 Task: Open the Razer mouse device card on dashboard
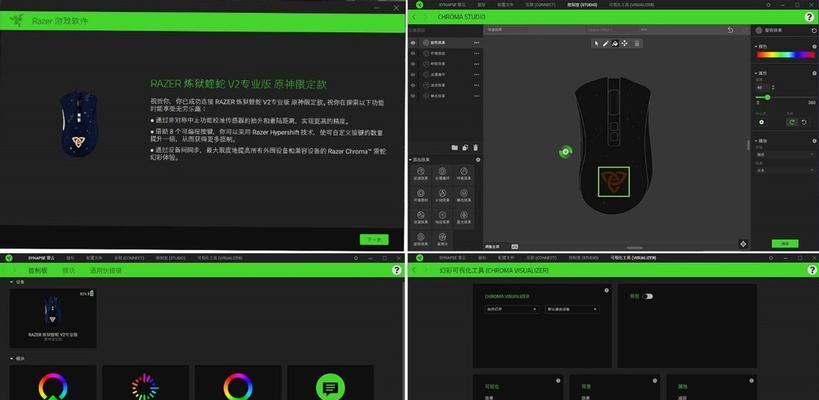pyautogui.click(x=53, y=318)
